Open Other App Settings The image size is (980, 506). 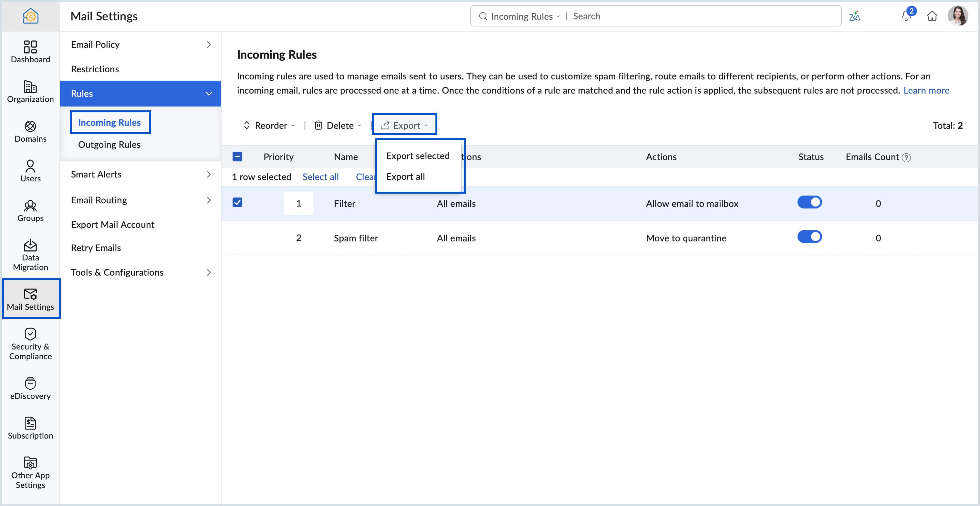coord(30,472)
